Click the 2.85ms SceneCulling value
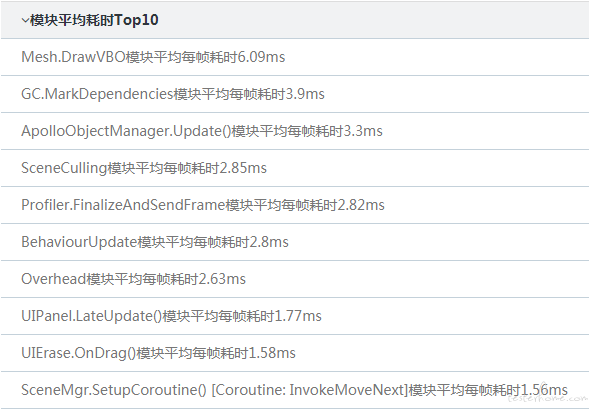589x410 pixels. point(243,168)
